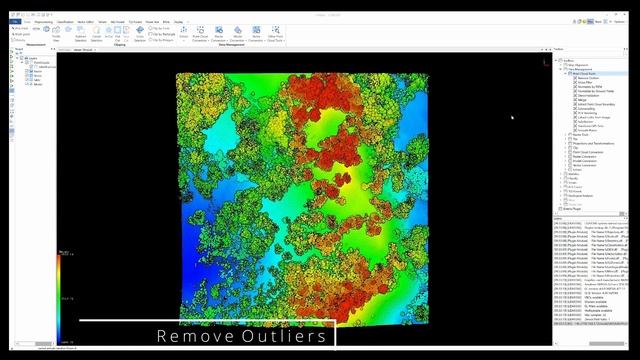Select the Out Cut clipping tool
Viewport: 640px width, 360px height.
118,33
